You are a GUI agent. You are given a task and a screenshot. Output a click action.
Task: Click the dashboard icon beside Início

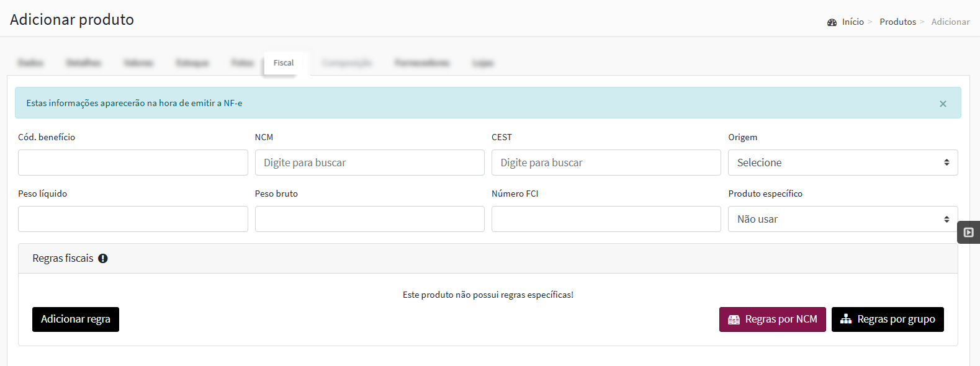click(x=832, y=22)
